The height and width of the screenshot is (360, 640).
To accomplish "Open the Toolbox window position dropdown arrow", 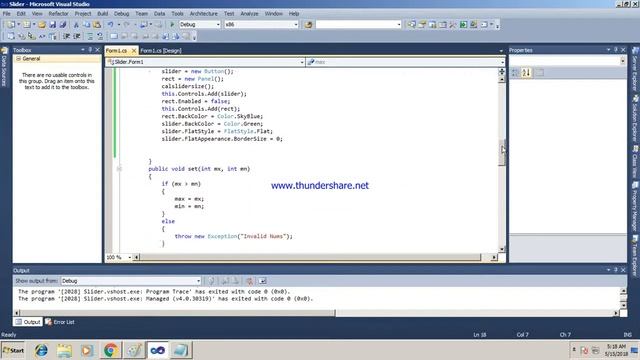I will 83,50.
